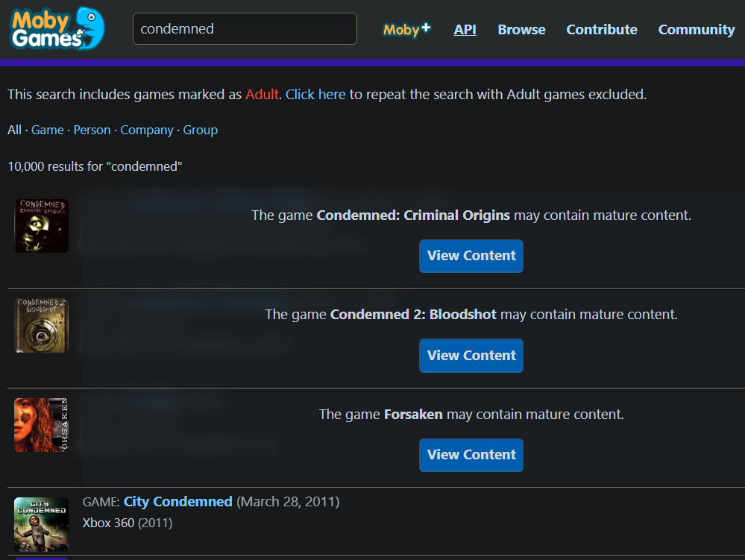Filter results by Game
The image size is (745, 560).
(x=48, y=130)
